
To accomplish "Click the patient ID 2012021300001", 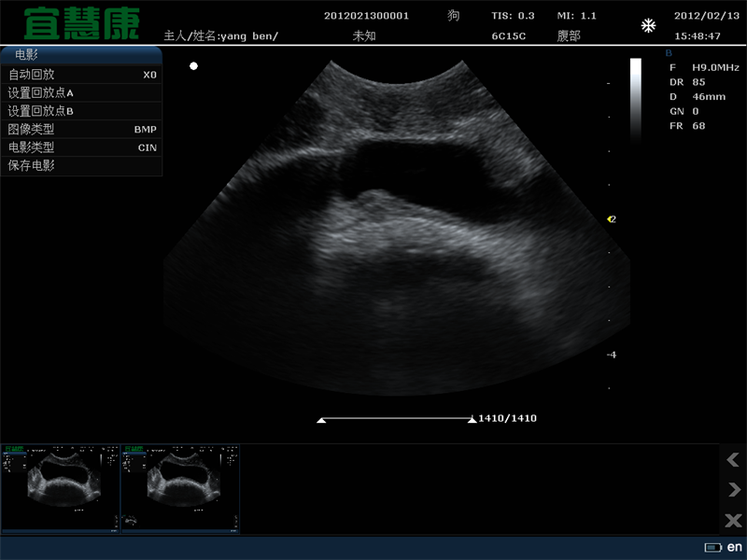I will click(x=366, y=16).
